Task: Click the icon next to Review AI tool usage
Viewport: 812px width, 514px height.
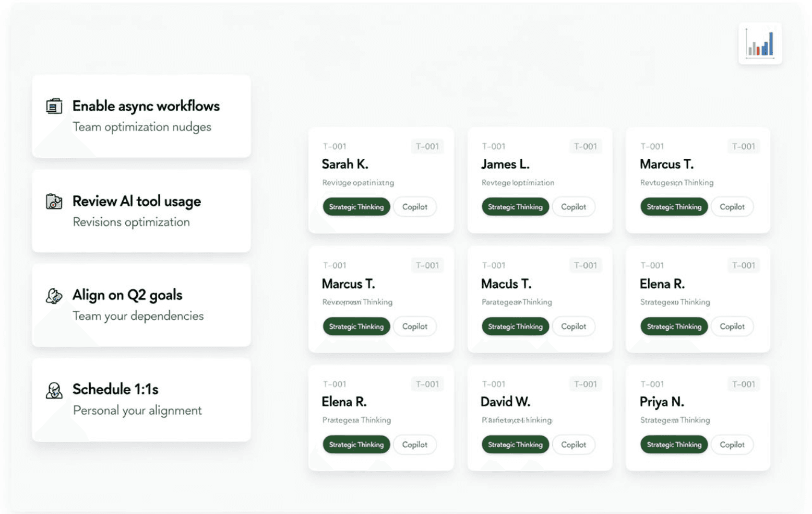Action: [x=54, y=201]
